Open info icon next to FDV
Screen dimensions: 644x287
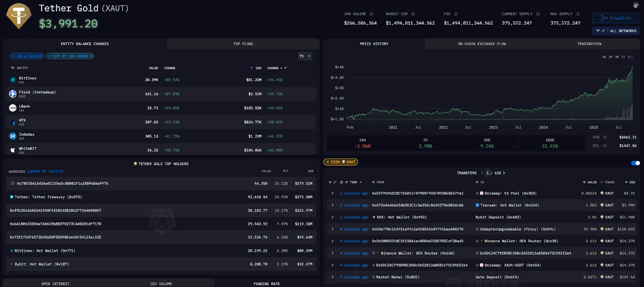[x=456, y=14]
